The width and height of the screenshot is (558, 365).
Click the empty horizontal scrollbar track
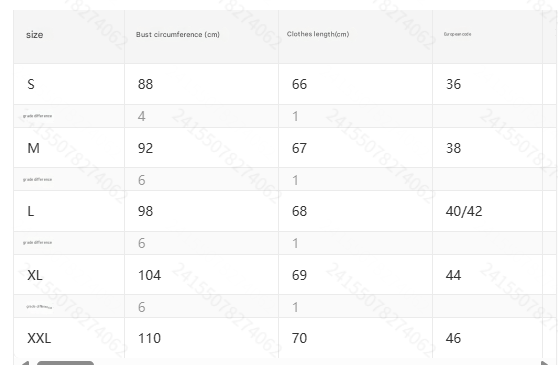coord(317,363)
